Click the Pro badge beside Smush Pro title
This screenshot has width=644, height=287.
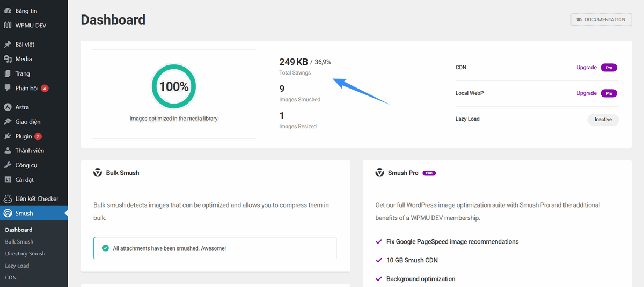[x=429, y=173]
